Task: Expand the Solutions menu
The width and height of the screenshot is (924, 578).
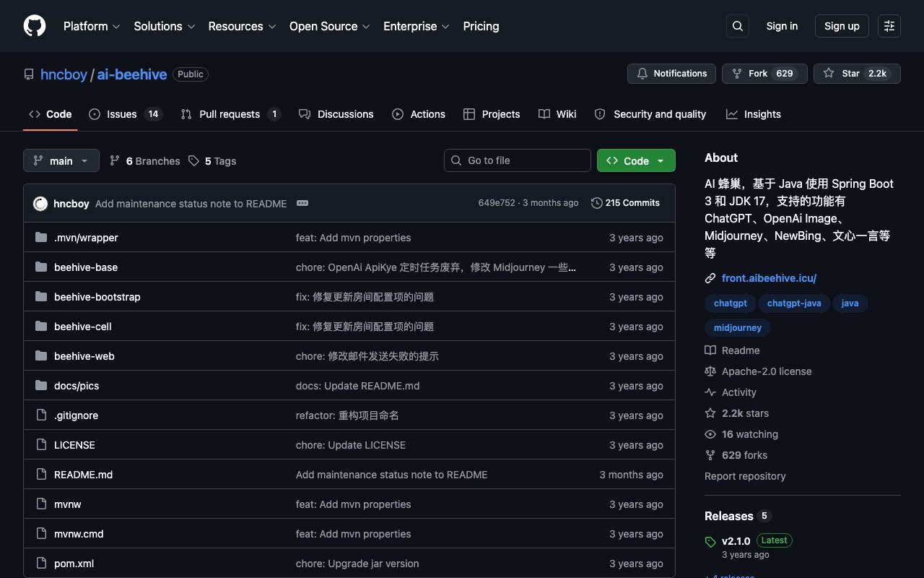Action: coord(165,26)
